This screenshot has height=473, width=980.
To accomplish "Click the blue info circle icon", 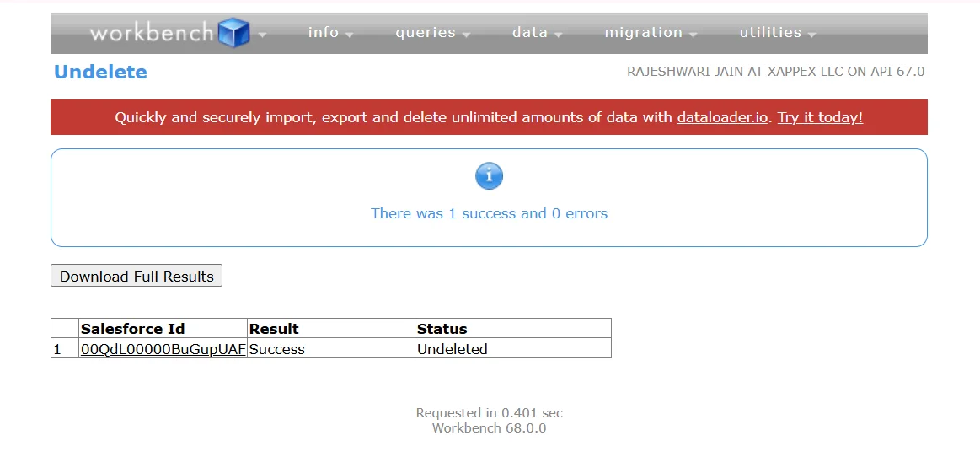I will [x=489, y=176].
